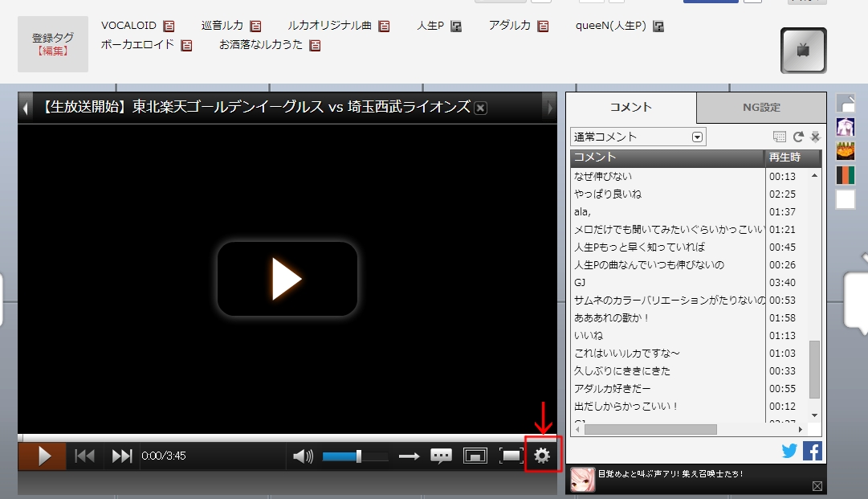The image size is (868, 499).
Task: Toggle repeat playback arrow button
Action: [x=410, y=456]
